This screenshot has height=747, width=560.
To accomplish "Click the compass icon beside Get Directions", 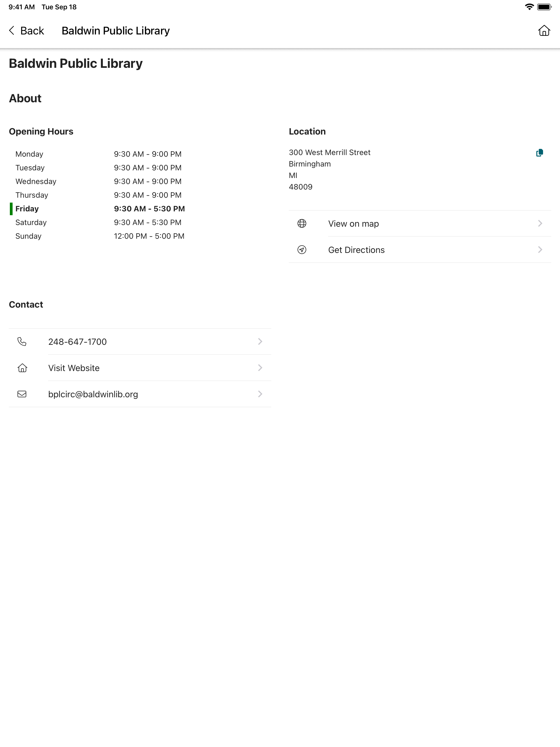I will [302, 250].
